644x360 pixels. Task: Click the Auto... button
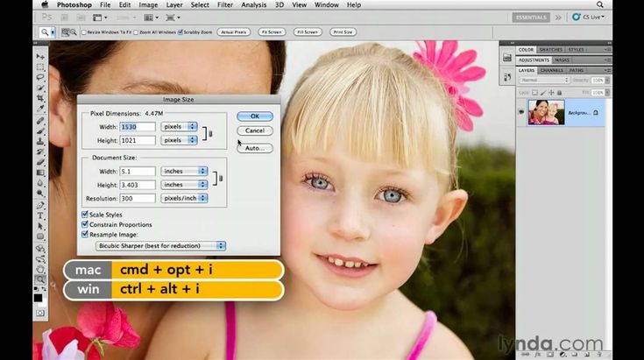point(254,148)
